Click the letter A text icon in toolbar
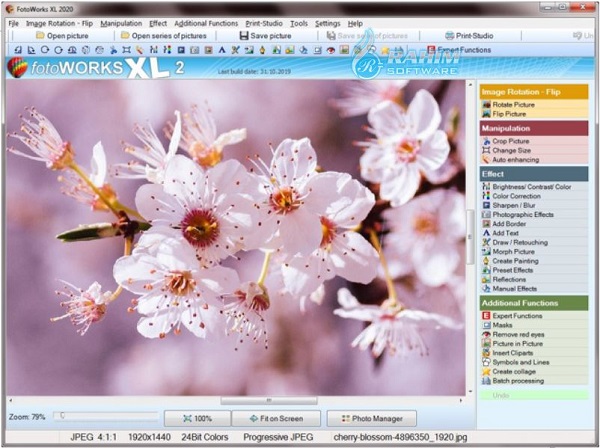 point(222,50)
